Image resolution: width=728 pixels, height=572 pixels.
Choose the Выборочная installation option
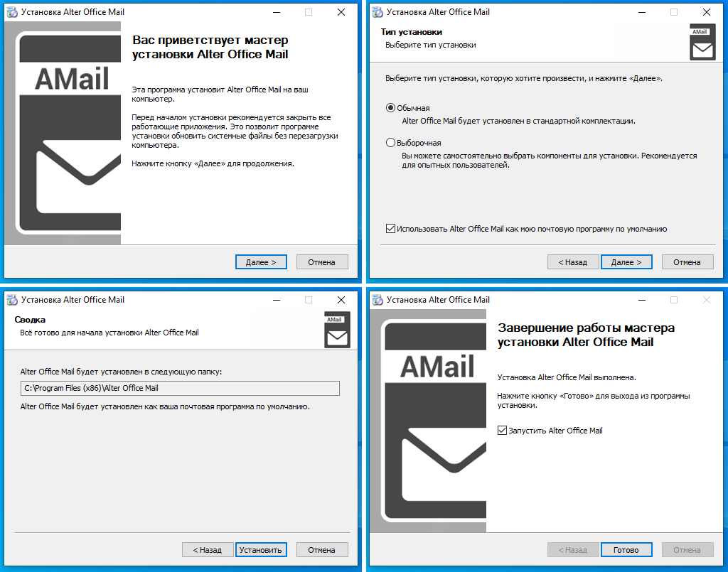390,143
